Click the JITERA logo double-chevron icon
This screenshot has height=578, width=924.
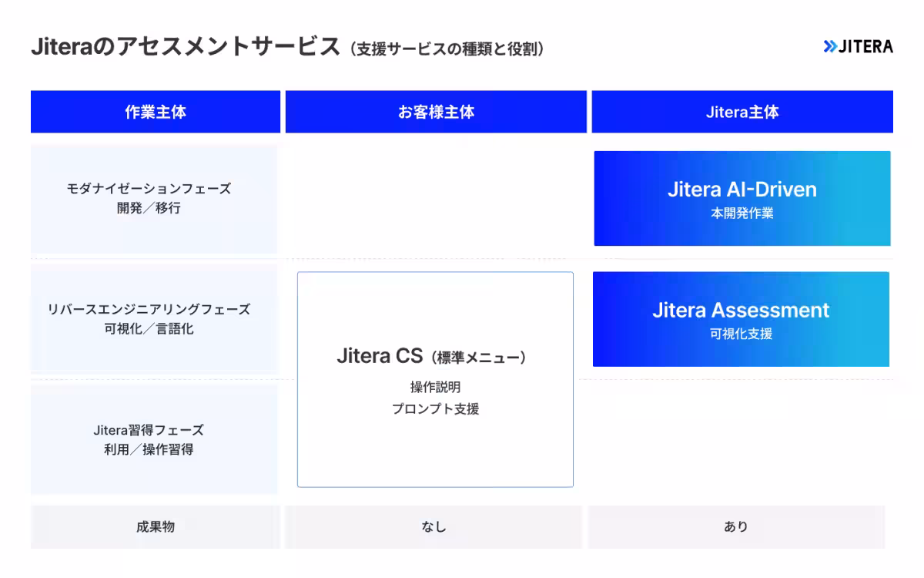pos(829,46)
